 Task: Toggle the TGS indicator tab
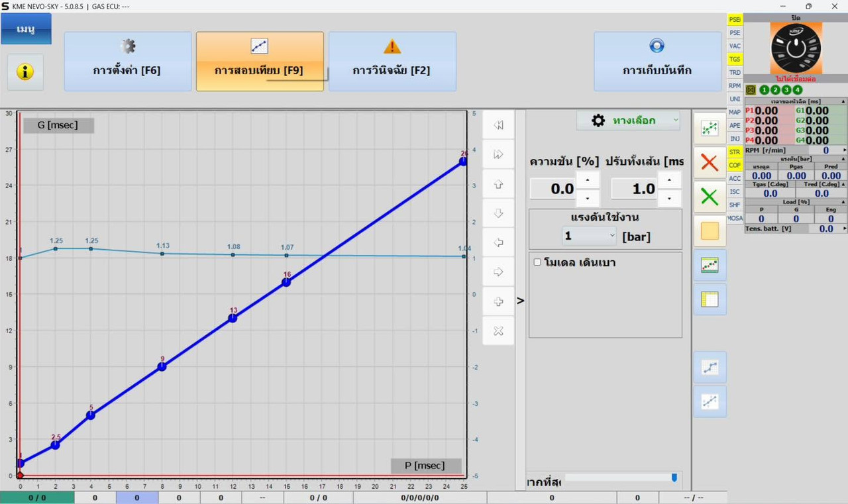(735, 59)
